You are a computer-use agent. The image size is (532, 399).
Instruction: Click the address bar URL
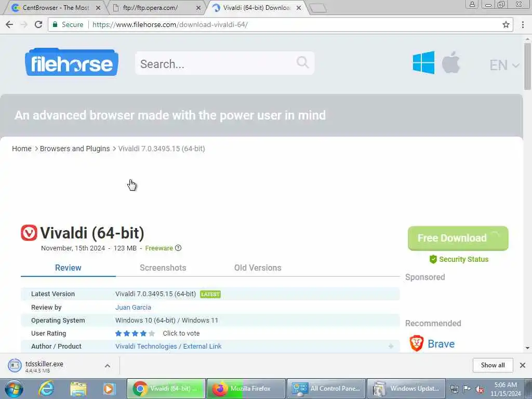(170, 24)
